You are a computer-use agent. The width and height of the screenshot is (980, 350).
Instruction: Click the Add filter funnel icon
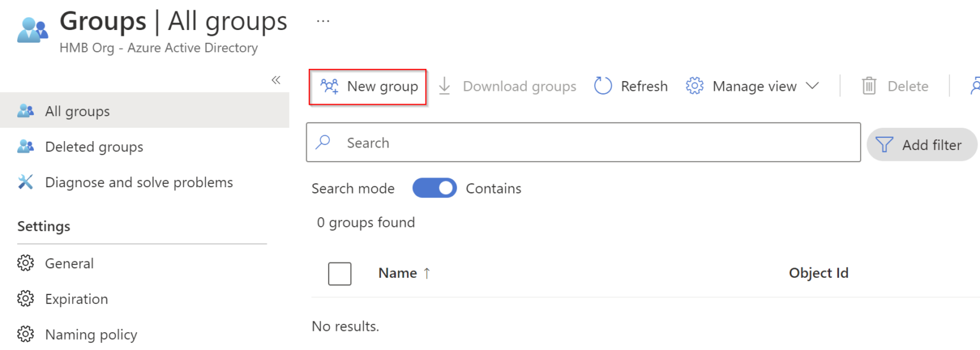[884, 145]
